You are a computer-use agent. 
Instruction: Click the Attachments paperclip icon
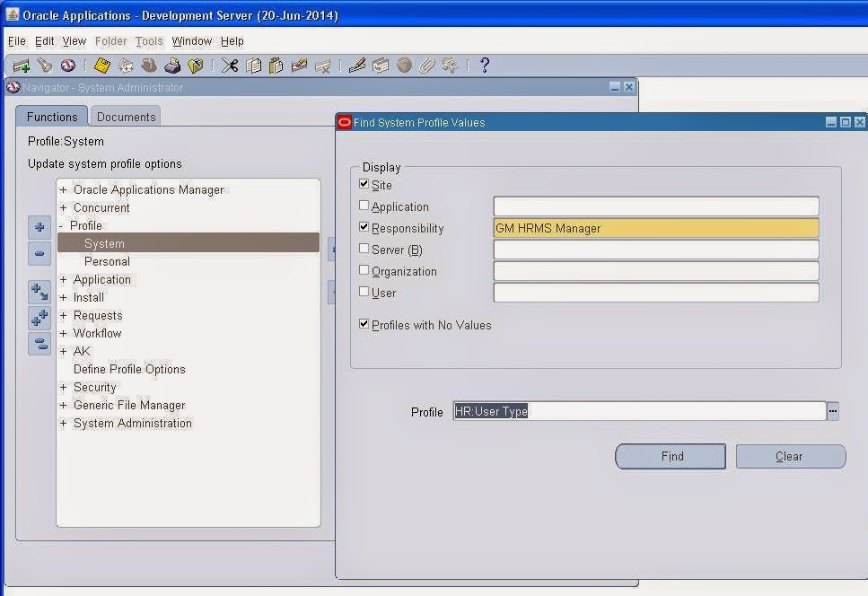[427, 65]
